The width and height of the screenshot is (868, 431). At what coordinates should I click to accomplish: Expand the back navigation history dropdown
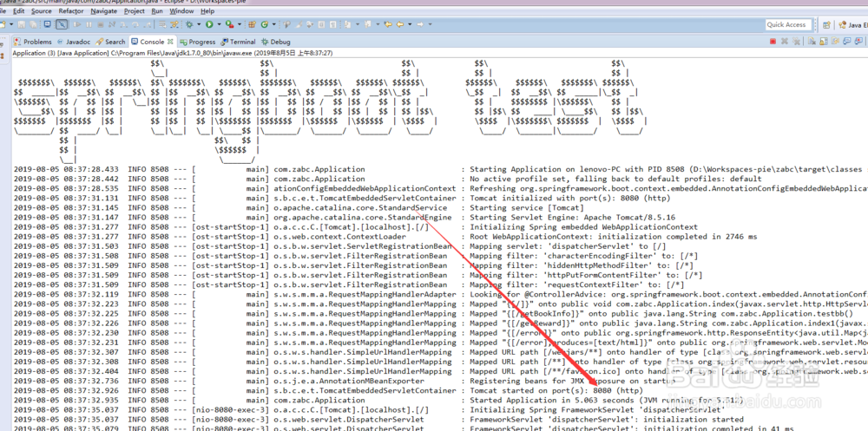(x=410, y=24)
